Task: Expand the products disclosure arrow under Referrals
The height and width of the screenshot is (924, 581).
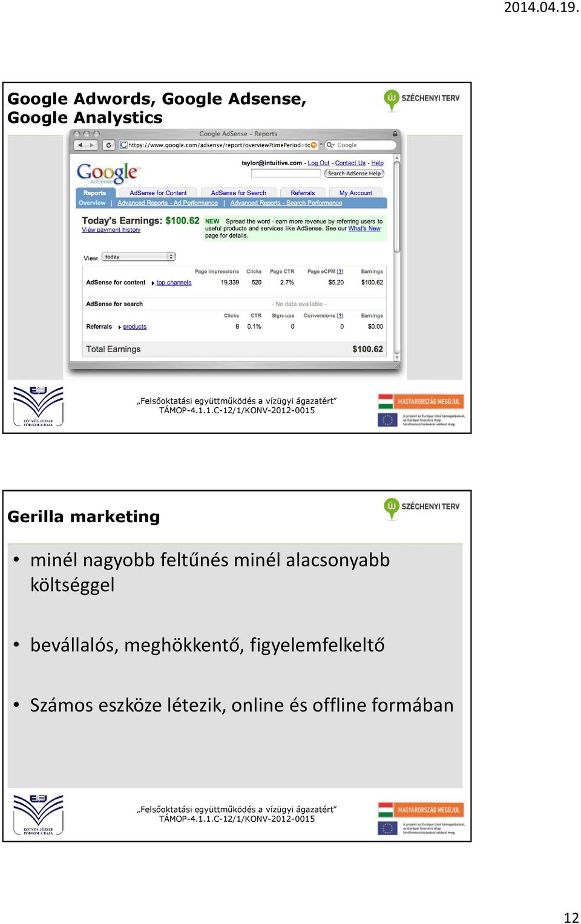Action: pyautogui.click(x=120, y=327)
